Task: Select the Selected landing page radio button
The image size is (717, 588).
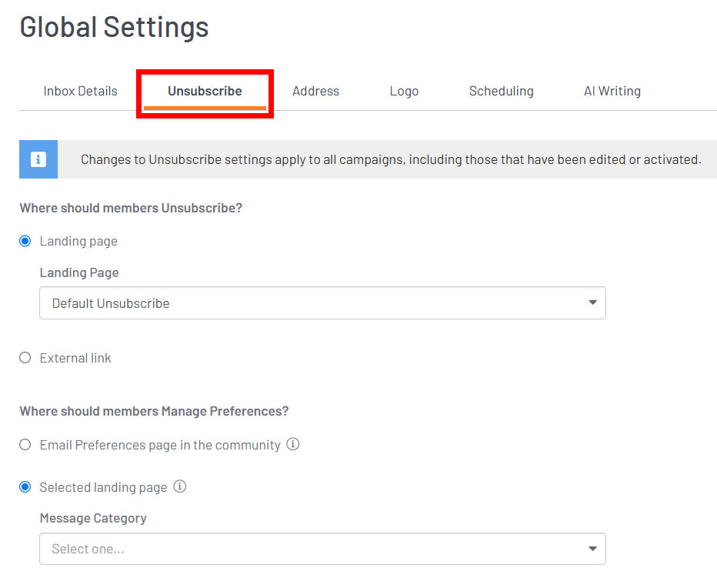Action: [x=25, y=487]
